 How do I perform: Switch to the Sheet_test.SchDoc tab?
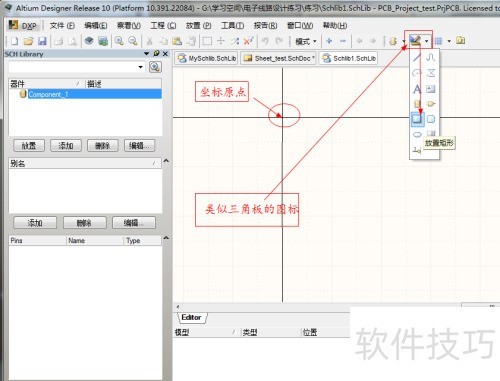point(279,58)
